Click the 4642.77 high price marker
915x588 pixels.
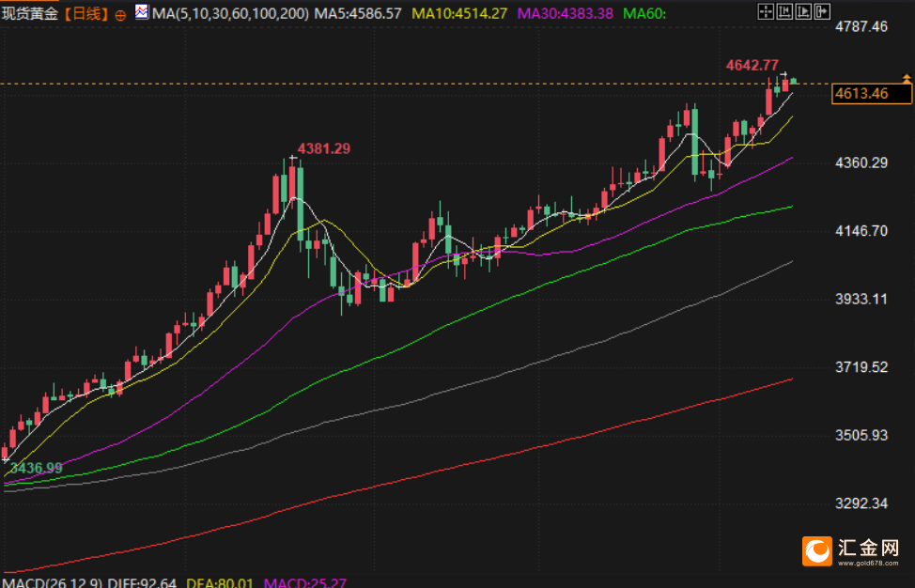pyautogui.click(x=752, y=66)
